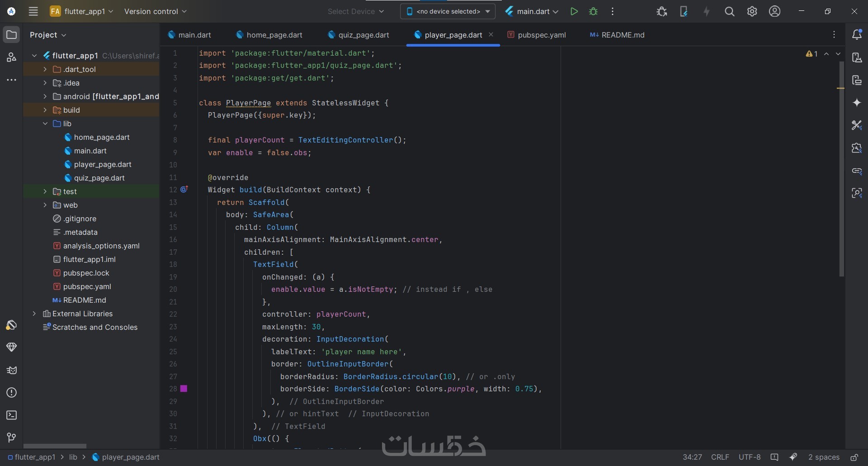Viewport: 868px width, 466px height.
Task: Click the cursor position 34:27 indicator
Action: point(692,457)
